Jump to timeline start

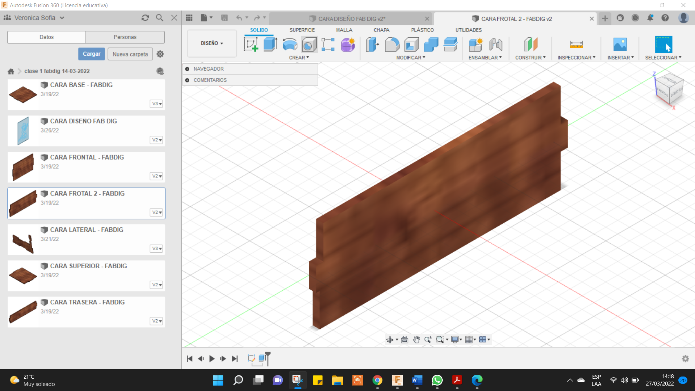point(189,358)
